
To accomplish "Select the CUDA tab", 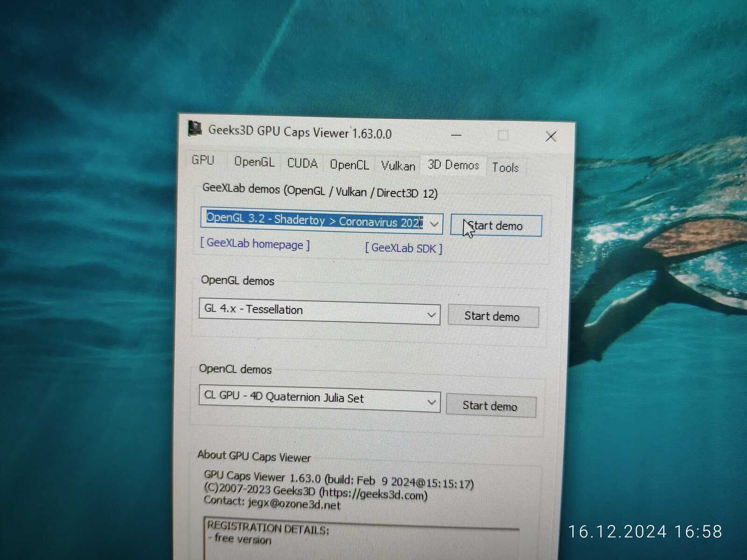I will [303, 163].
